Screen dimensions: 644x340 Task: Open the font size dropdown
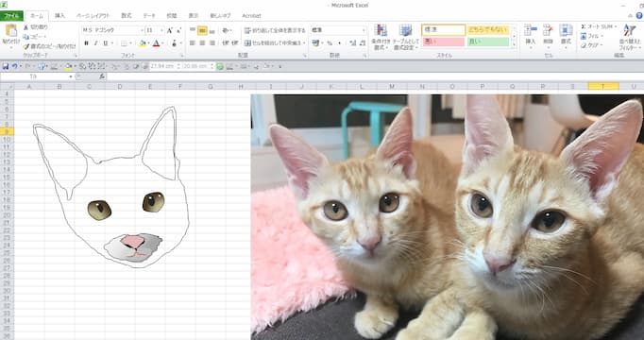[x=161, y=30]
